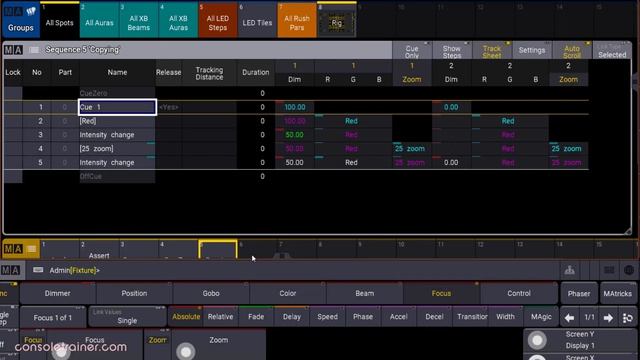Toggle Cue Only in sequence sheet
Image resolution: width=640 pixels, height=360 pixels.
412,51
